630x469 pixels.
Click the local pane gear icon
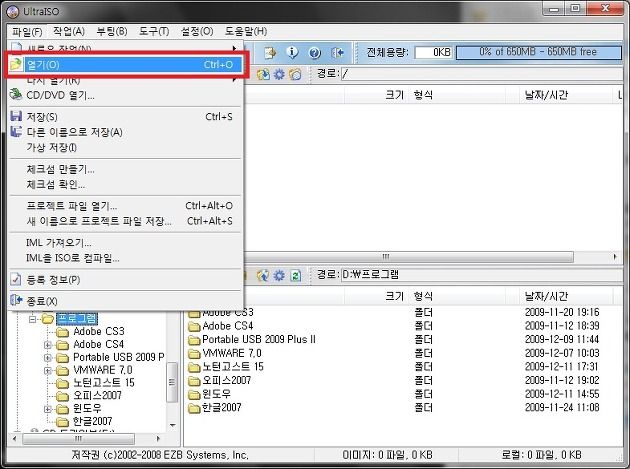coord(279,275)
